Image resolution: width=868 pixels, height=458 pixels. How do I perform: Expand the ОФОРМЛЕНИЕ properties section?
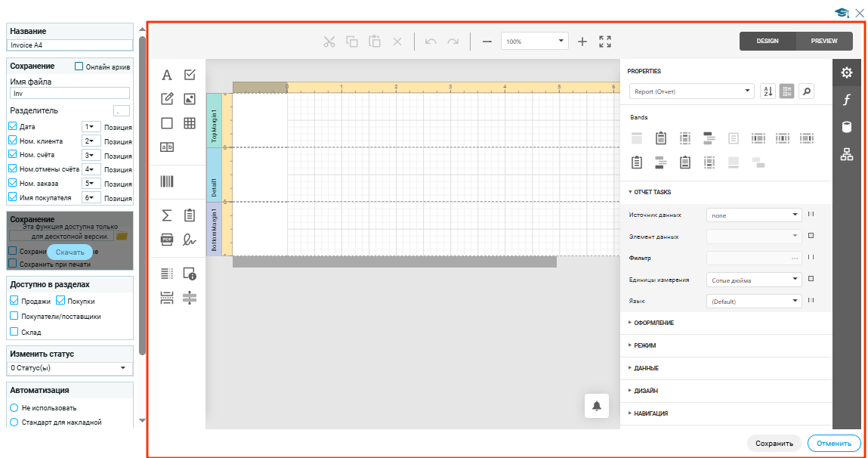653,323
